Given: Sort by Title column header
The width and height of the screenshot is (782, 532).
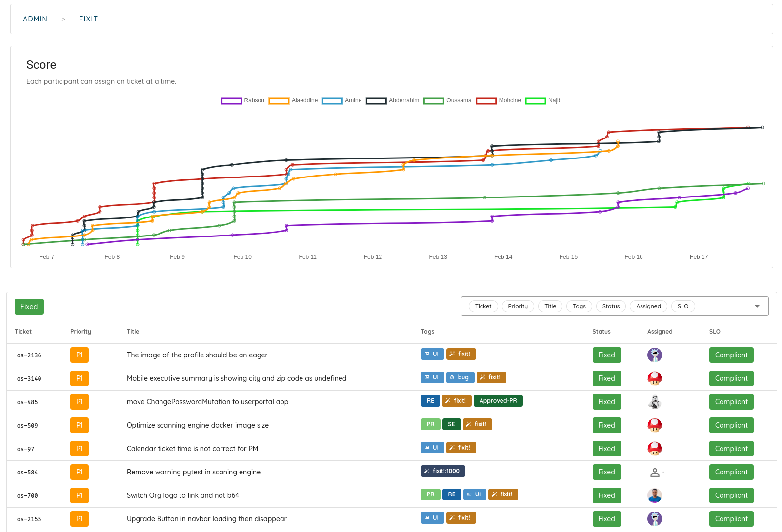Looking at the screenshot, I should [133, 332].
